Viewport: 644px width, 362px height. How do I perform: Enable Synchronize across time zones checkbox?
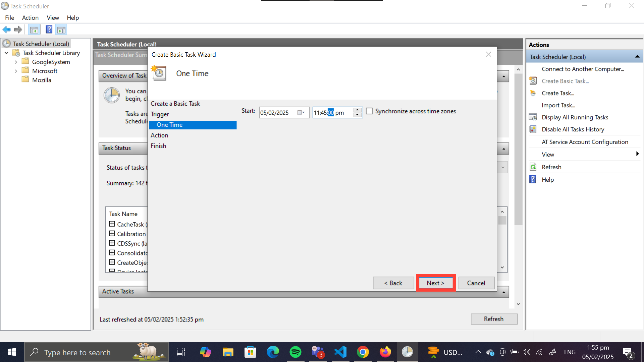click(369, 111)
